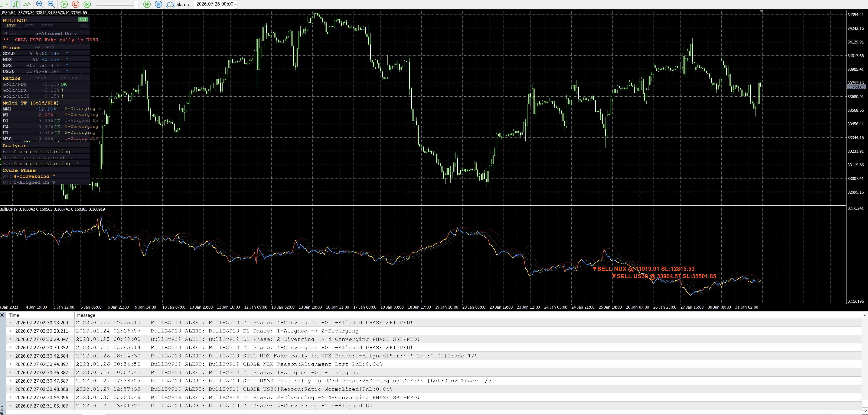Zoom in on the chart

point(39,4)
